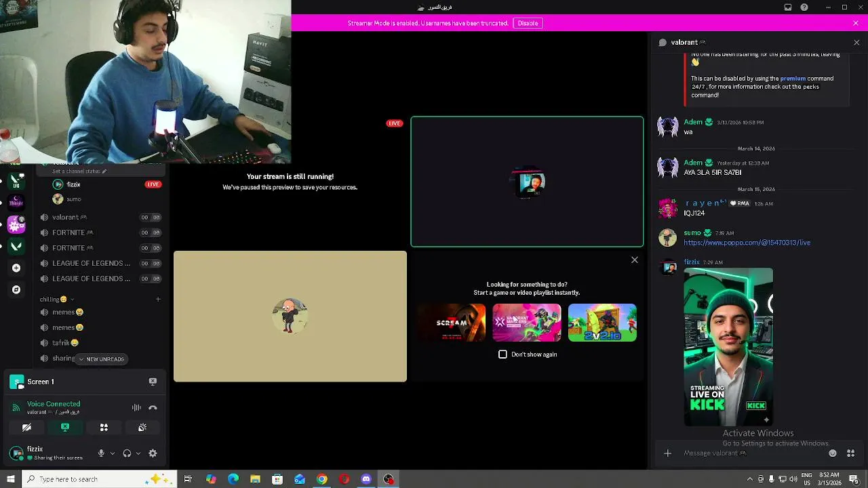Image resolution: width=868 pixels, height=488 pixels.
Task: Click the valorant chat header icon
Action: [663, 42]
